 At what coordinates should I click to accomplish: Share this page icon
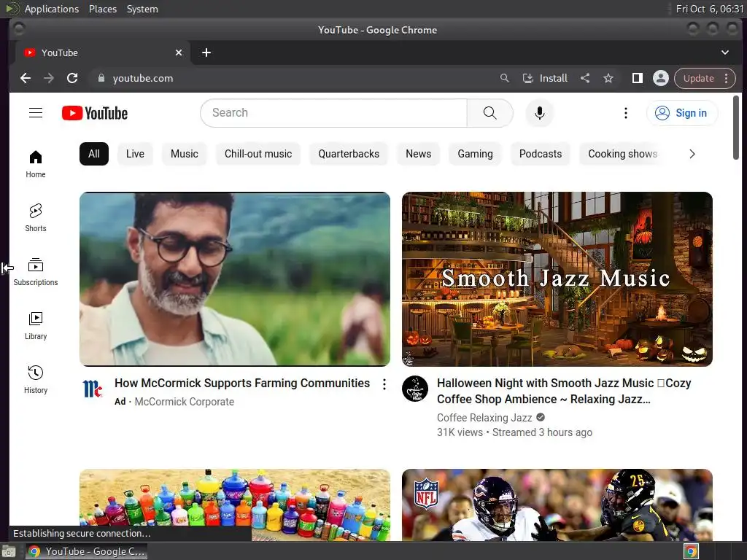point(585,78)
